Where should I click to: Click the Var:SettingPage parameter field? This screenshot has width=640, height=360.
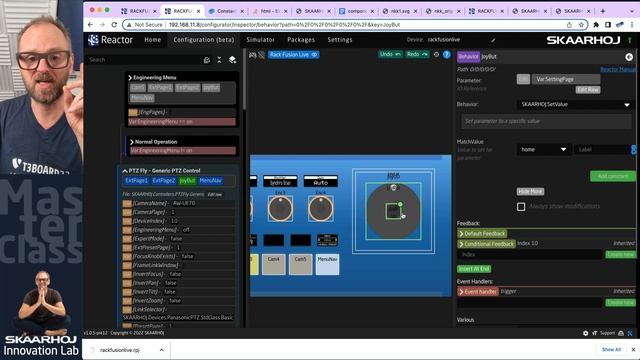point(566,79)
